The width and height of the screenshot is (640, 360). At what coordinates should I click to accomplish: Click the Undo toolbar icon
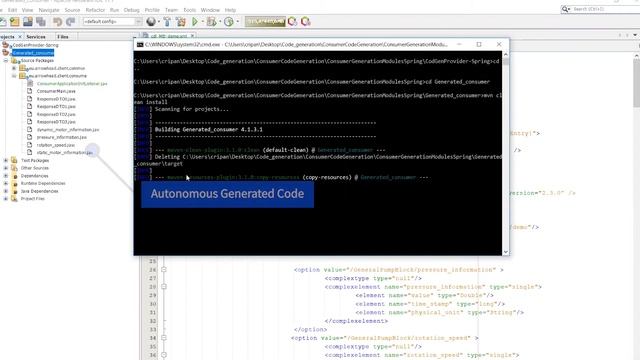tap(58, 22)
